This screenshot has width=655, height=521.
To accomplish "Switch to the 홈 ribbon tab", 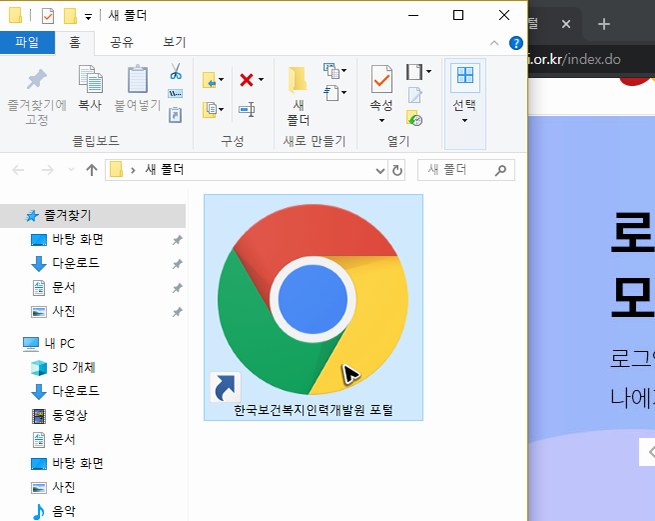I will tap(75, 42).
